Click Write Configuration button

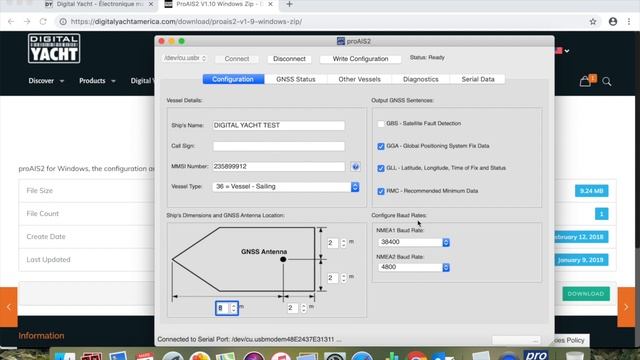tap(360, 59)
